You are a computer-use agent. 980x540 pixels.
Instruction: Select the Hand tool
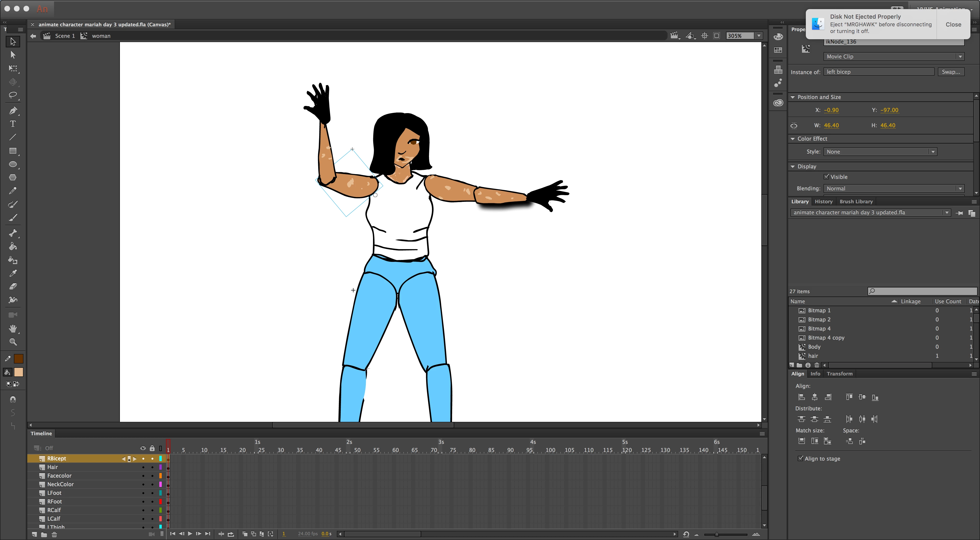[13, 328]
